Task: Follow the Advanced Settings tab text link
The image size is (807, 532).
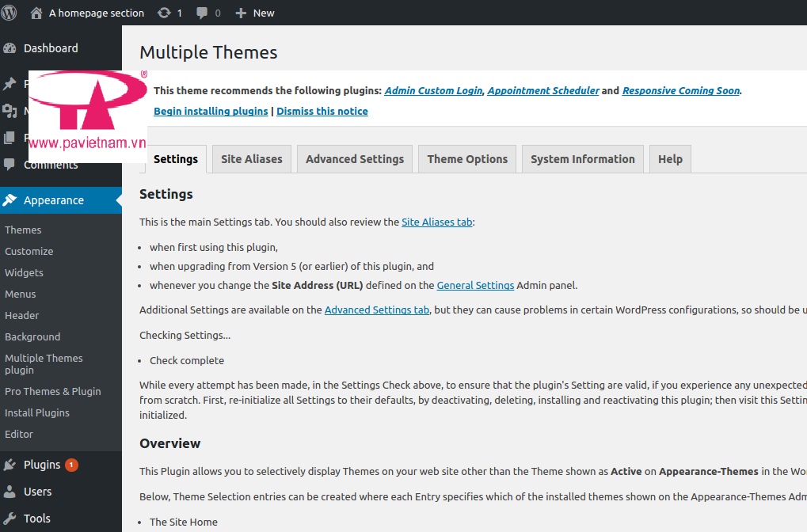Action: pos(377,310)
